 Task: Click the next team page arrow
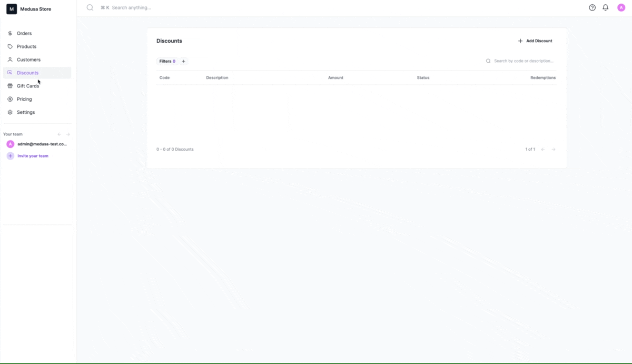tap(68, 134)
